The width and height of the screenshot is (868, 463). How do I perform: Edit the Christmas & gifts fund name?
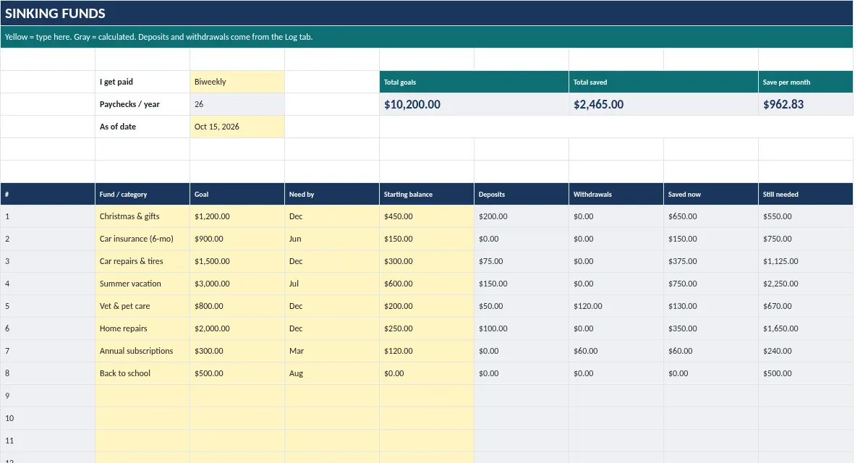click(x=142, y=216)
